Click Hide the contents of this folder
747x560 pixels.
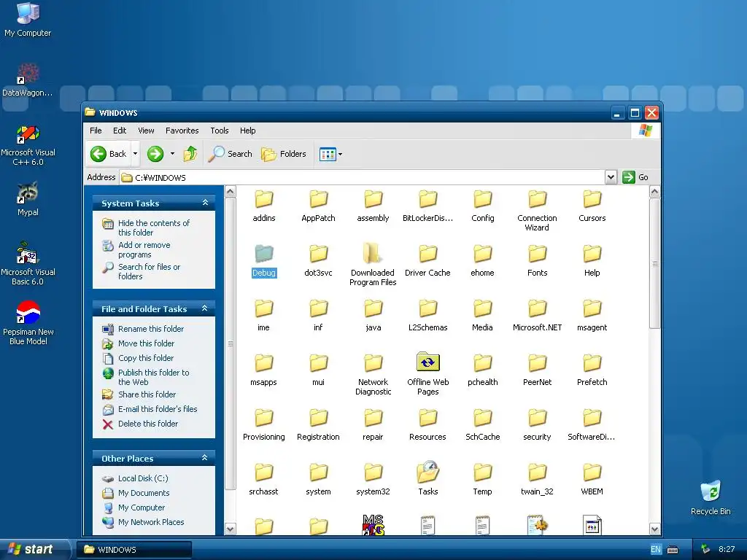[x=153, y=227]
